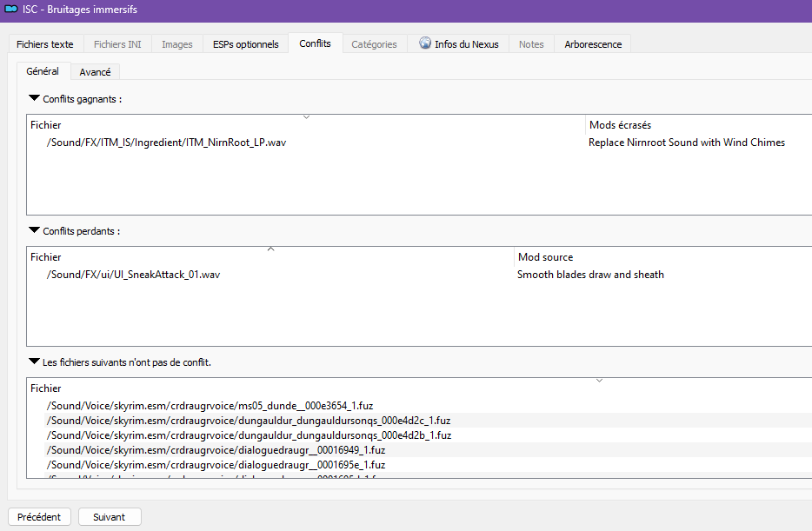Click the Nexus globe icon in tabs
The width and height of the screenshot is (812, 531).
tap(425, 43)
